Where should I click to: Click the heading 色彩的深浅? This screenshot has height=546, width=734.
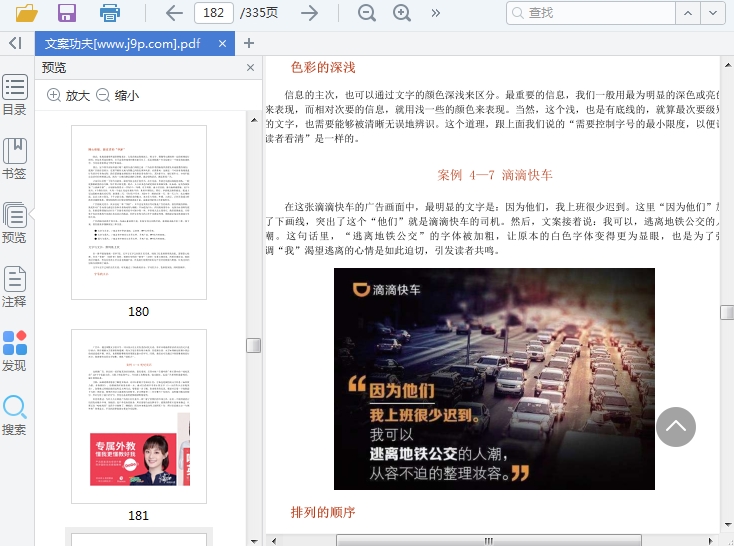coord(323,67)
